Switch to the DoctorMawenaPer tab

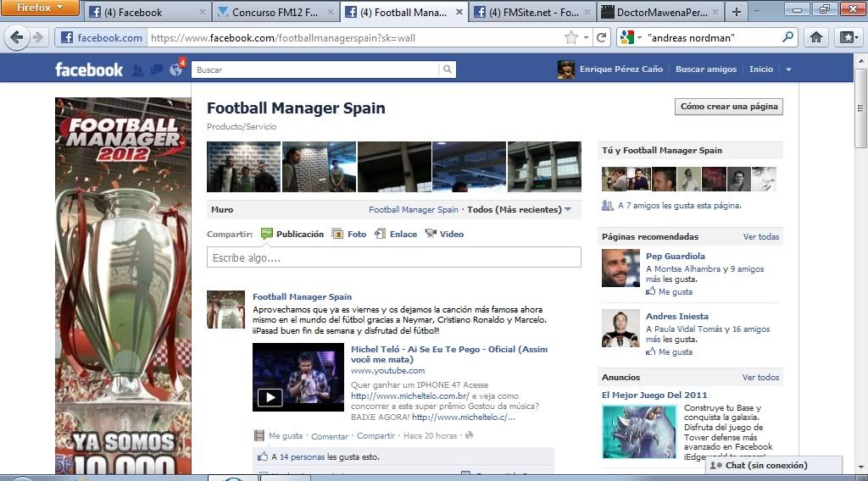tap(661, 12)
